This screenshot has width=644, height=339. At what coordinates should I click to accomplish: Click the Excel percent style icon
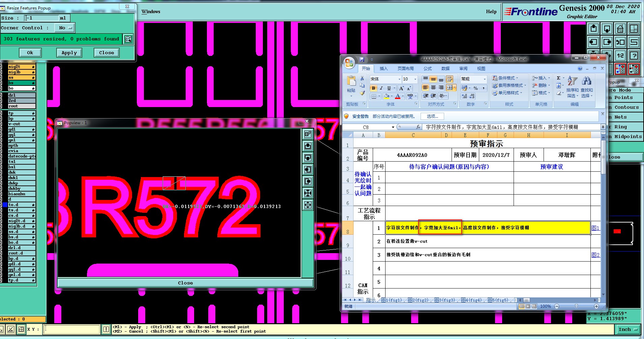pos(476,88)
